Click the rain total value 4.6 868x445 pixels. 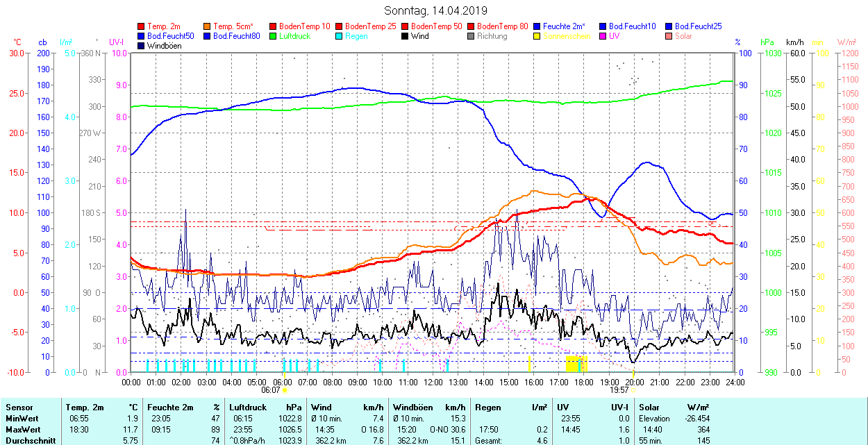[541, 441]
